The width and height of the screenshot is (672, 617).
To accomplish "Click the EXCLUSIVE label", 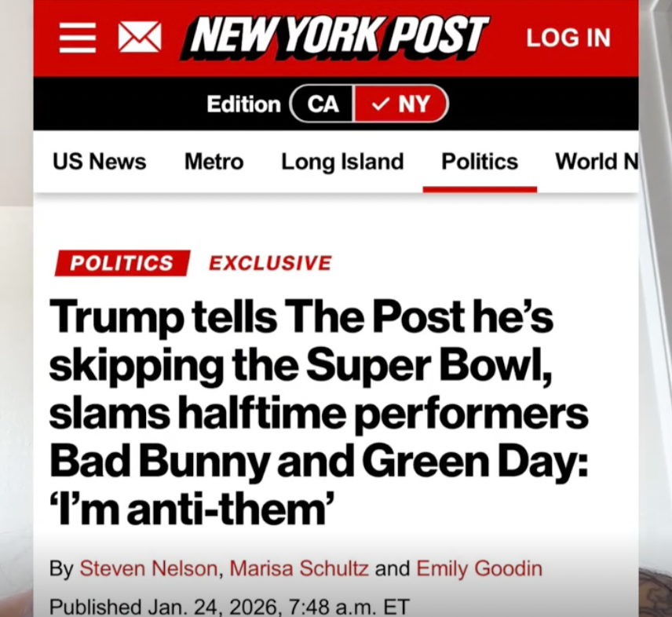I will click(270, 263).
